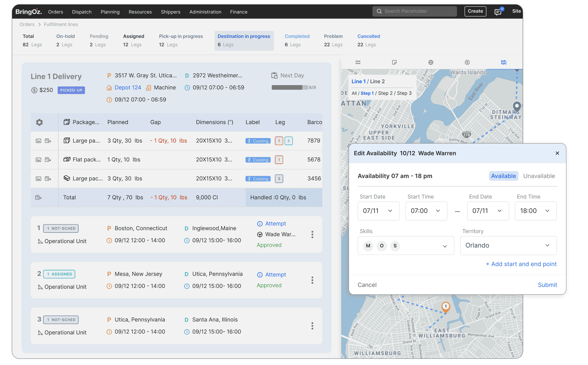Click the move icon in Total row
Viewport: 588px width, 365px height.
[x=38, y=197]
